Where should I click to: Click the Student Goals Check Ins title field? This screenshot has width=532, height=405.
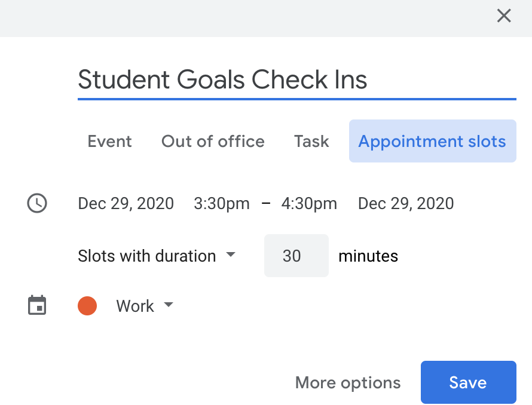[x=296, y=80]
